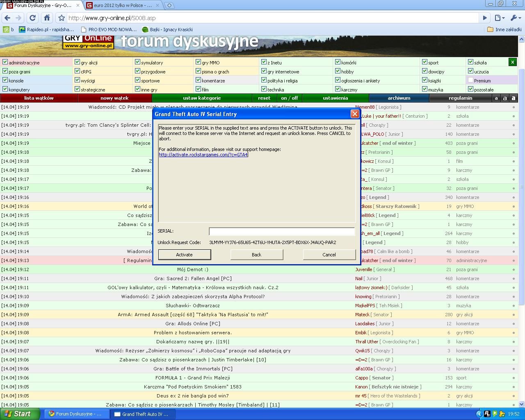Click the status dot in Kanon's row
This screenshot has width=525, height=420.
514,387
